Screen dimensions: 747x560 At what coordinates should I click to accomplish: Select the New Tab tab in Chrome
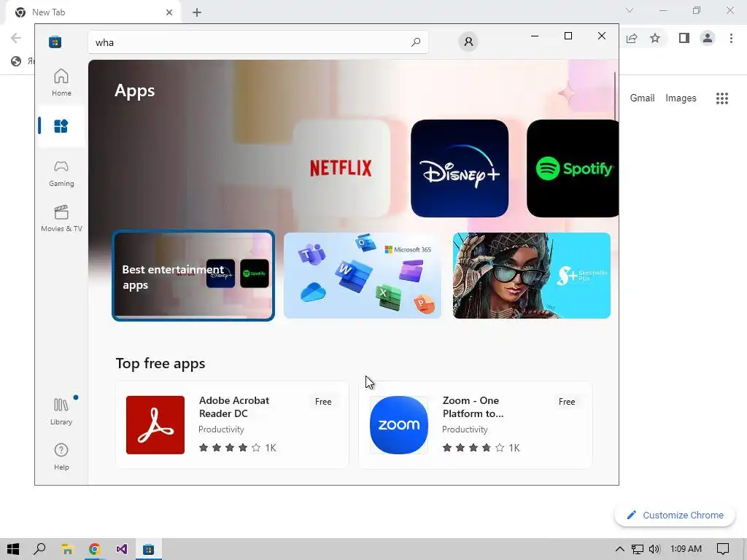(x=93, y=12)
